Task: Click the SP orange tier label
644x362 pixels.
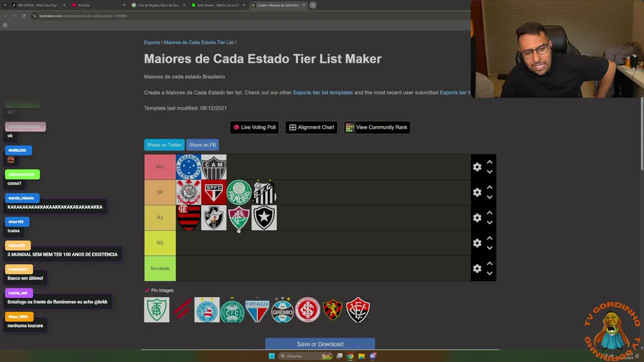Action: click(x=160, y=192)
